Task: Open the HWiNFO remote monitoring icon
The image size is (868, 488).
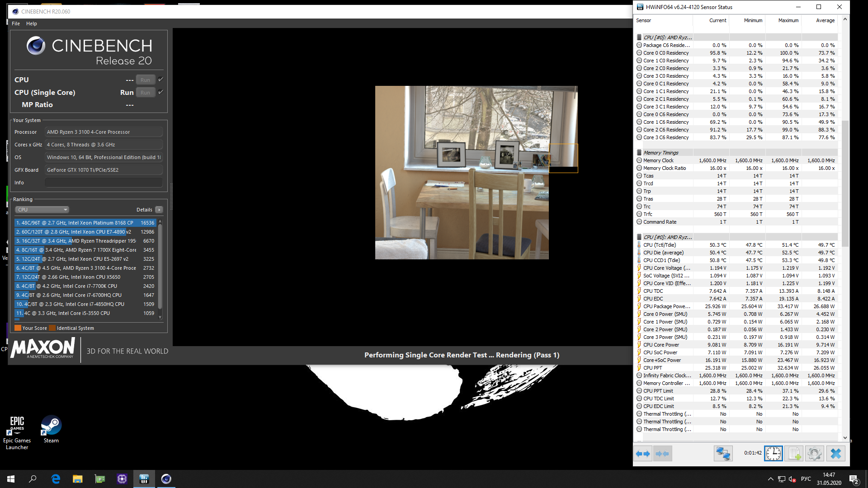Action: click(723, 454)
